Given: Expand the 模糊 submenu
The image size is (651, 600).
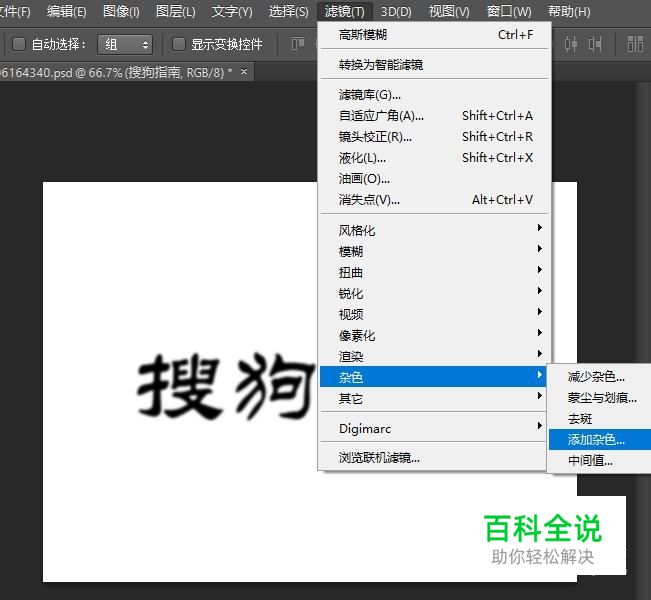Looking at the screenshot, I should [435, 251].
